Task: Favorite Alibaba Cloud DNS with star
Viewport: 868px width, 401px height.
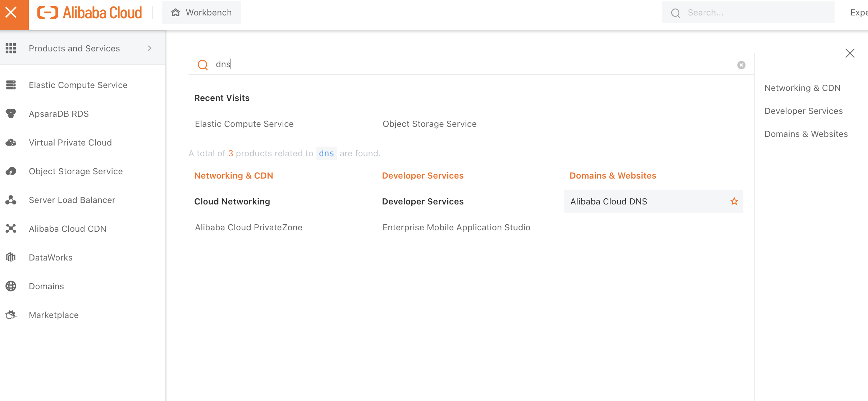Action: [734, 201]
